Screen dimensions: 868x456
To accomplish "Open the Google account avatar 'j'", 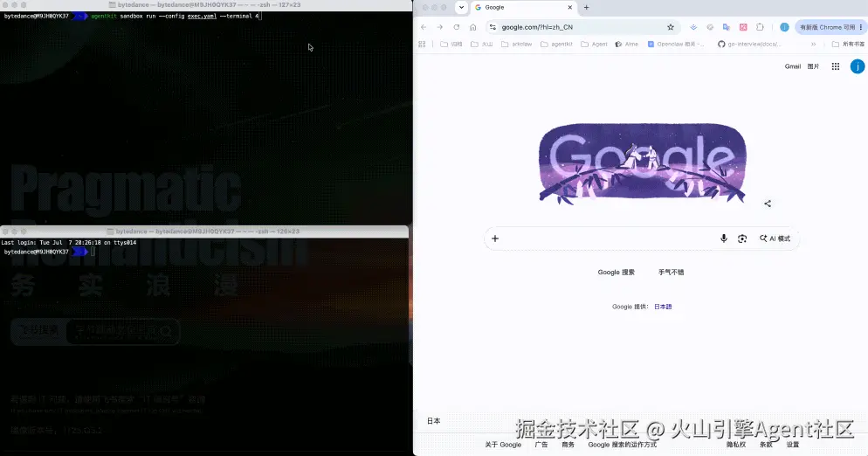I will (x=857, y=66).
